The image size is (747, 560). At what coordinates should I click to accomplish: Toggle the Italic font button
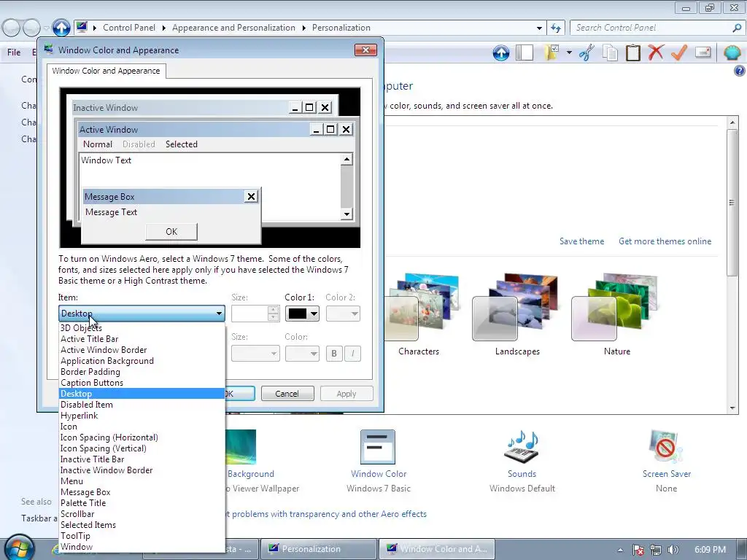click(352, 354)
